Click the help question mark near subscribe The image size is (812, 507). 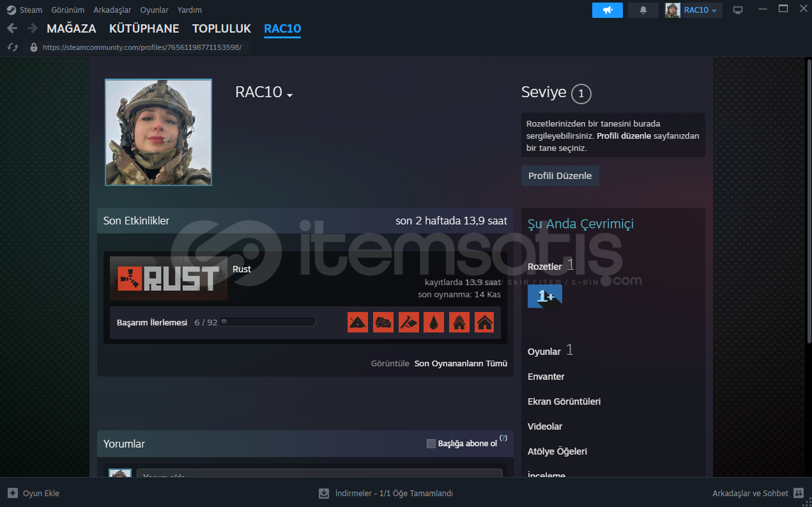point(503,438)
